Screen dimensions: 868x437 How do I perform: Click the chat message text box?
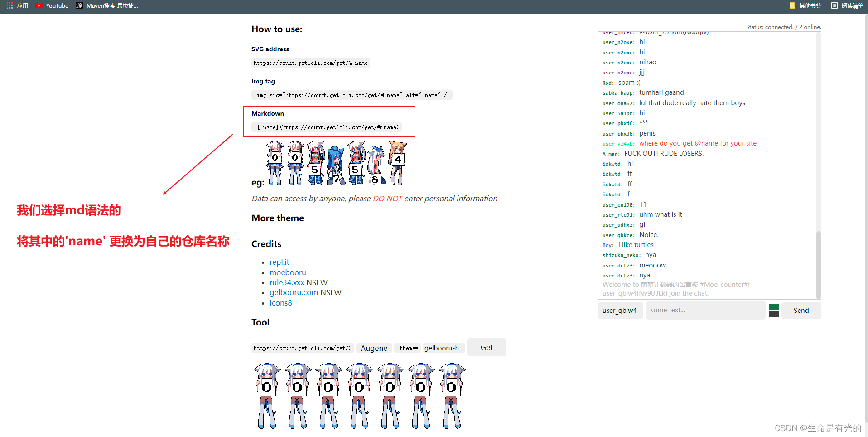705,311
